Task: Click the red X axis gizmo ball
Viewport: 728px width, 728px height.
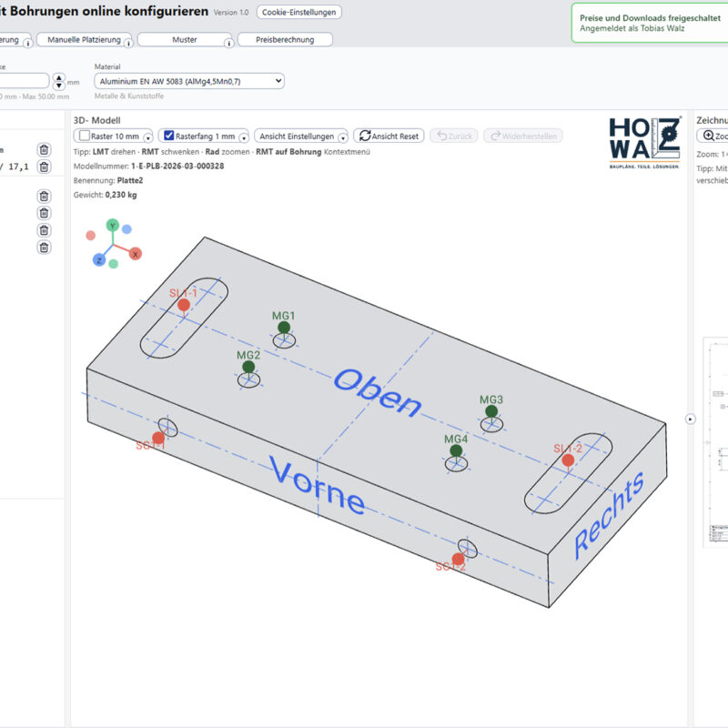Action: (x=135, y=254)
